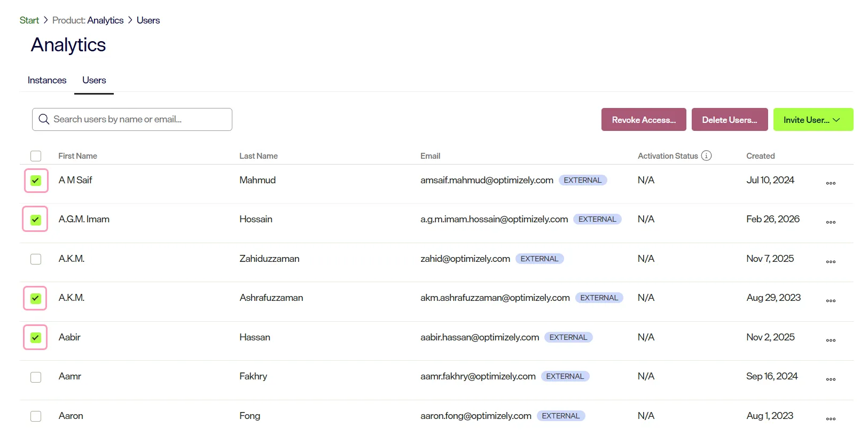Click last name Fakhry
Screen dimensions: 868x435
click(x=253, y=376)
